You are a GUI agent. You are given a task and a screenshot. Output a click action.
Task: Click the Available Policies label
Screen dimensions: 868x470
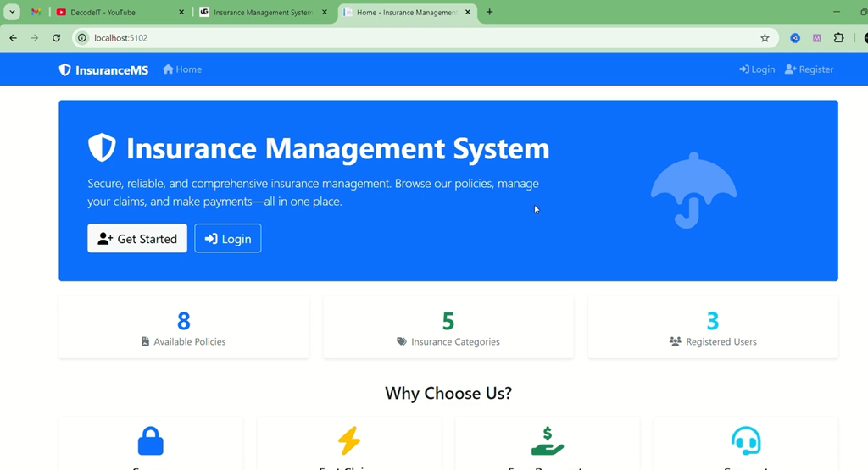tap(190, 342)
